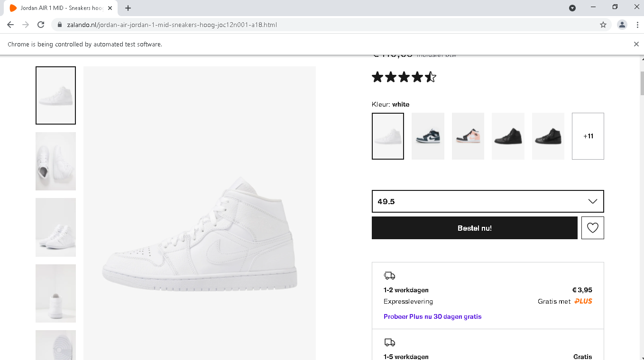Add sneaker to wishlist with heart icon

pos(592,228)
